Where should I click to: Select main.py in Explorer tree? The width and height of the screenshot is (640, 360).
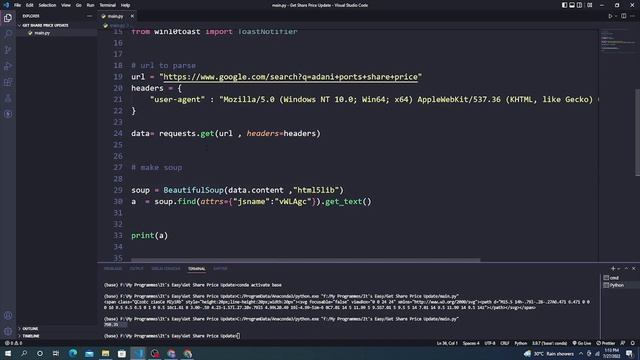click(x=42, y=33)
